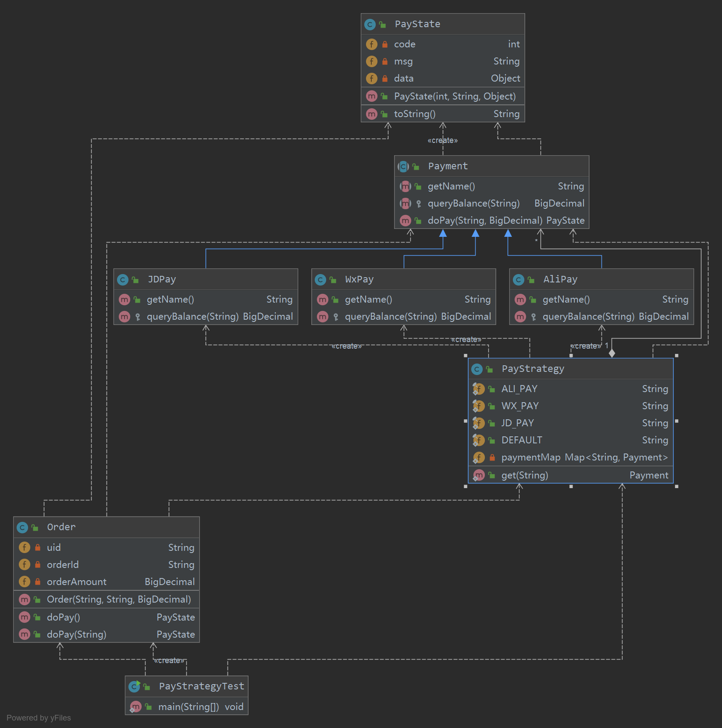The height and width of the screenshot is (728, 722).
Task: Click the static field icon beside ALI_PAY
Action: (478, 389)
